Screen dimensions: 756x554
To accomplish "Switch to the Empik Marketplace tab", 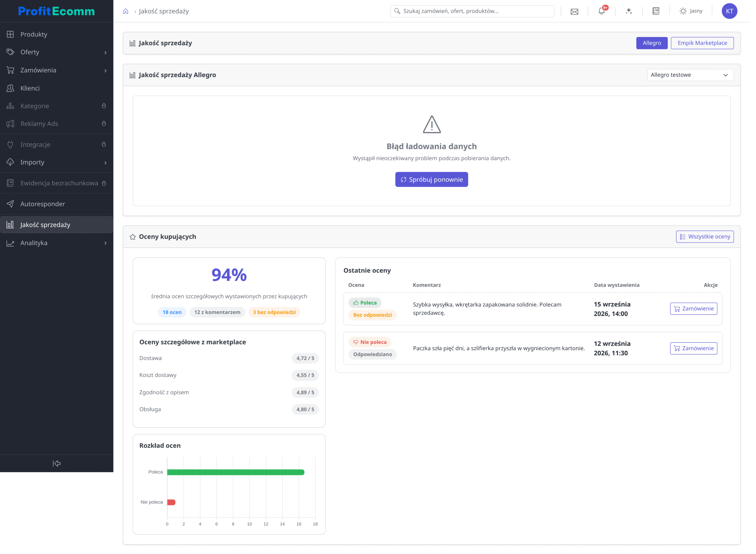I will (x=702, y=43).
